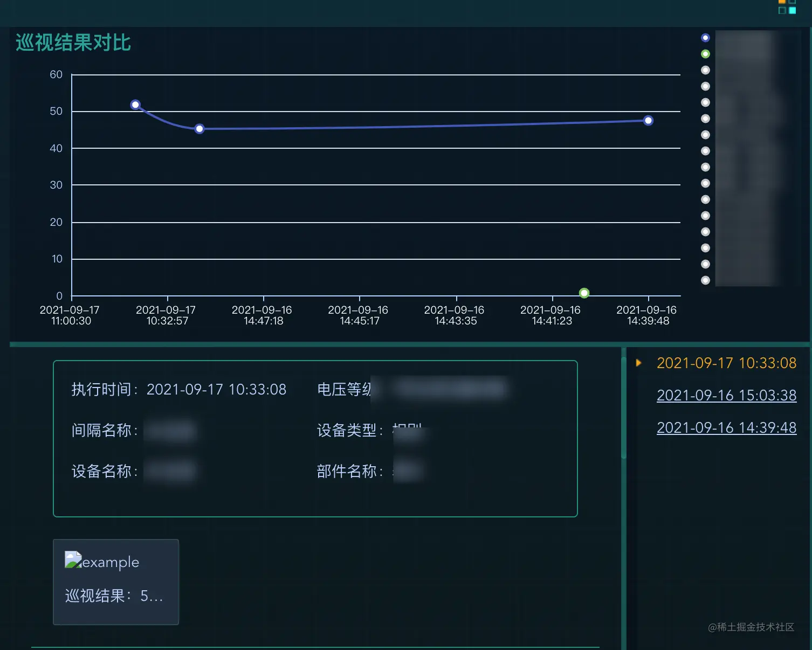Open the record link 2021-09-16 15:03:38
Image resolution: width=812 pixels, height=650 pixels.
coord(726,396)
